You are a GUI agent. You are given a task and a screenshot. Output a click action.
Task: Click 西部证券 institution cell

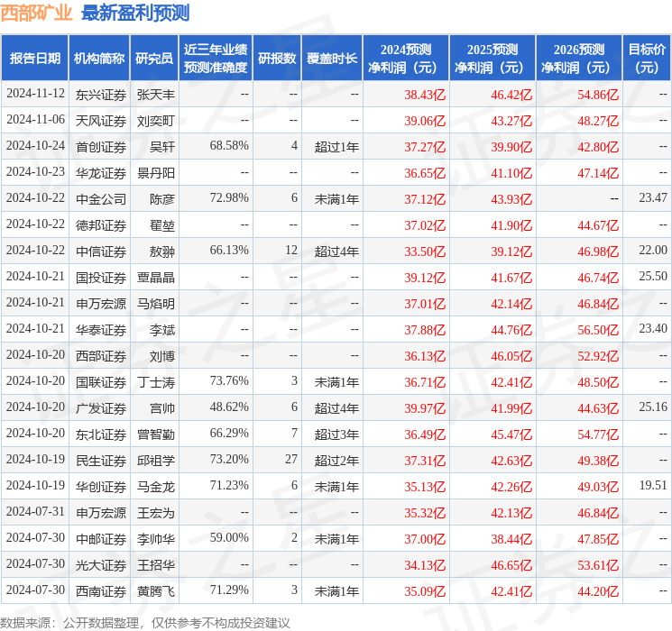click(101, 356)
